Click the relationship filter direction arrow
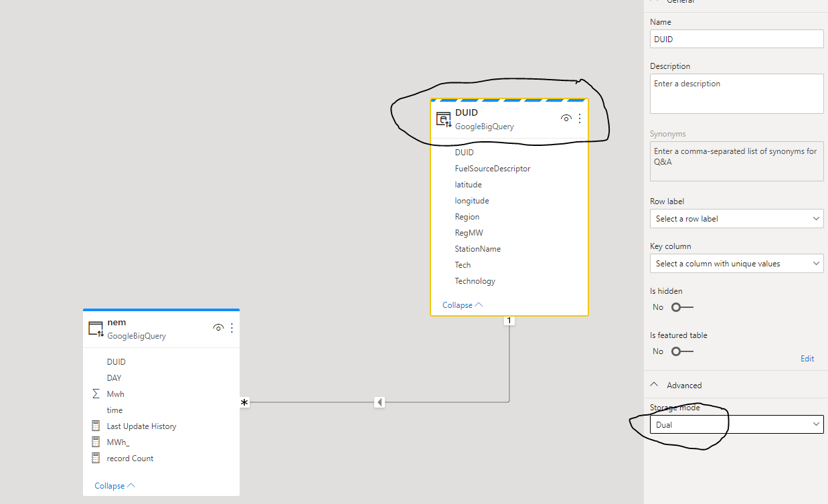The height and width of the screenshot is (504, 828). point(380,402)
